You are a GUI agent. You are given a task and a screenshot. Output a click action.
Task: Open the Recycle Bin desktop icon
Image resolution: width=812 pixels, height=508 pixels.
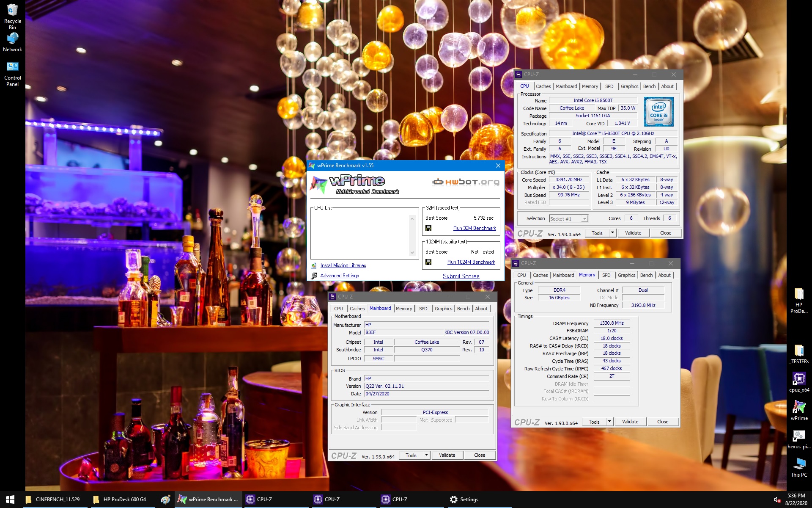pyautogui.click(x=12, y=16)
